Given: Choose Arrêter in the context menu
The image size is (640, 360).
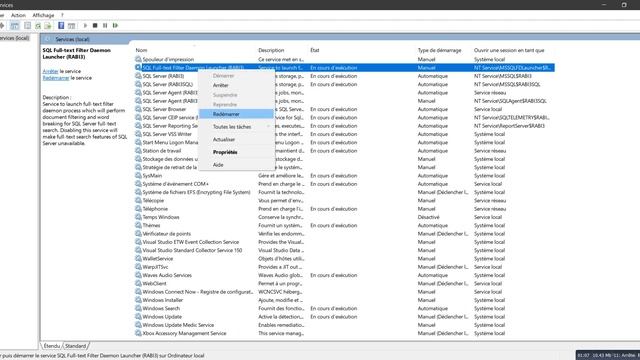Looking at the screenshot, I should coord(236,85).
